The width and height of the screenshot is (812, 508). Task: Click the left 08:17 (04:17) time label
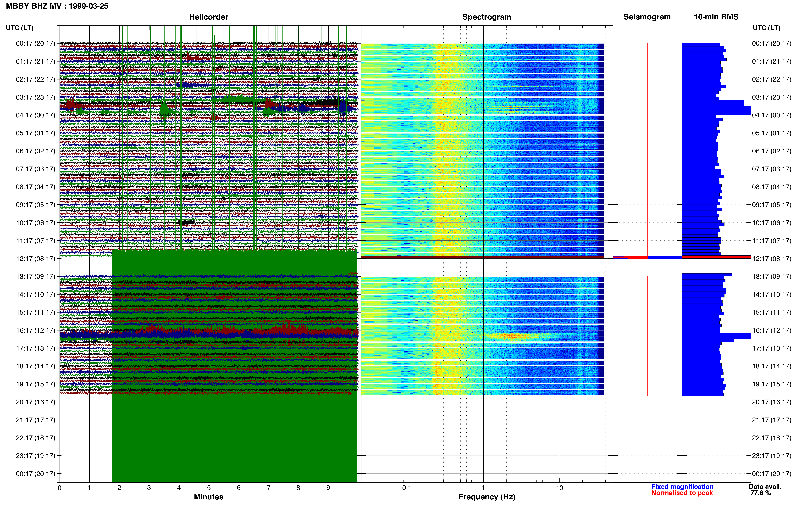[x=36, y=187]
